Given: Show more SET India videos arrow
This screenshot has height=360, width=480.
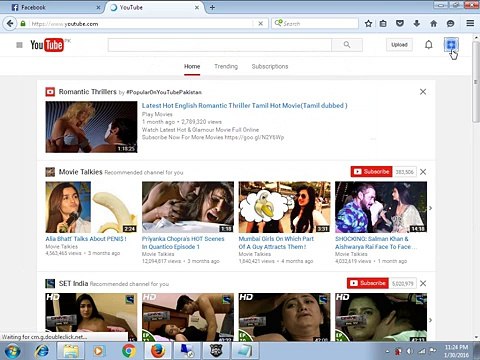Looking at the screenshot, I should coord(431,320).
